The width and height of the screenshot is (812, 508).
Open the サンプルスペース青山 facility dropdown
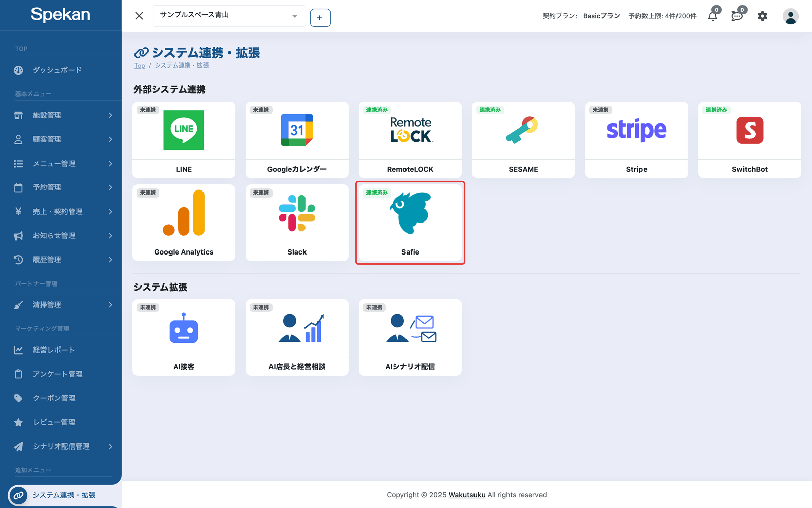229,16
